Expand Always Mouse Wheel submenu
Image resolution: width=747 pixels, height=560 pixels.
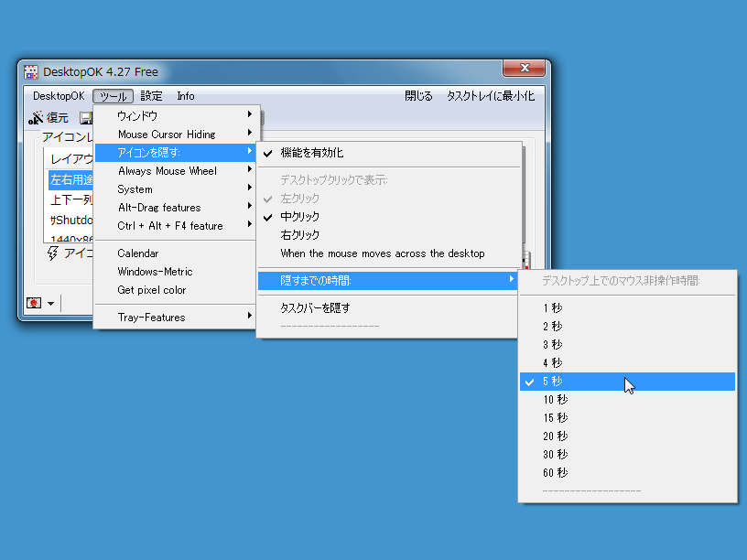[176, 171]
